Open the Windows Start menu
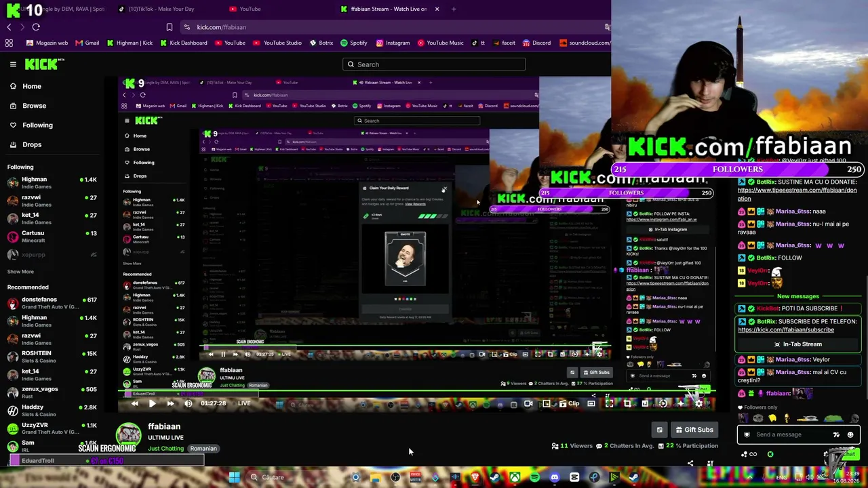The image size is (868, 488). pyautogui.click(x=234, y=477)
